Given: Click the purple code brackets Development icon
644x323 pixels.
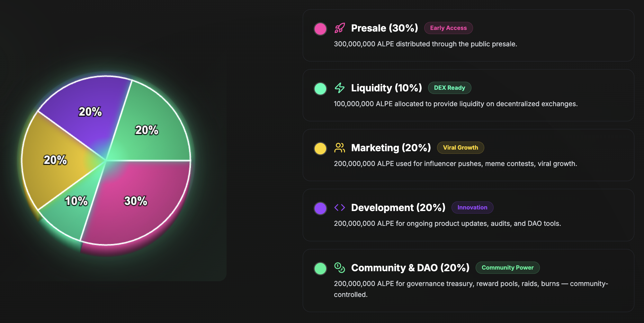Looking at the screenshot, I should [340, 208].
